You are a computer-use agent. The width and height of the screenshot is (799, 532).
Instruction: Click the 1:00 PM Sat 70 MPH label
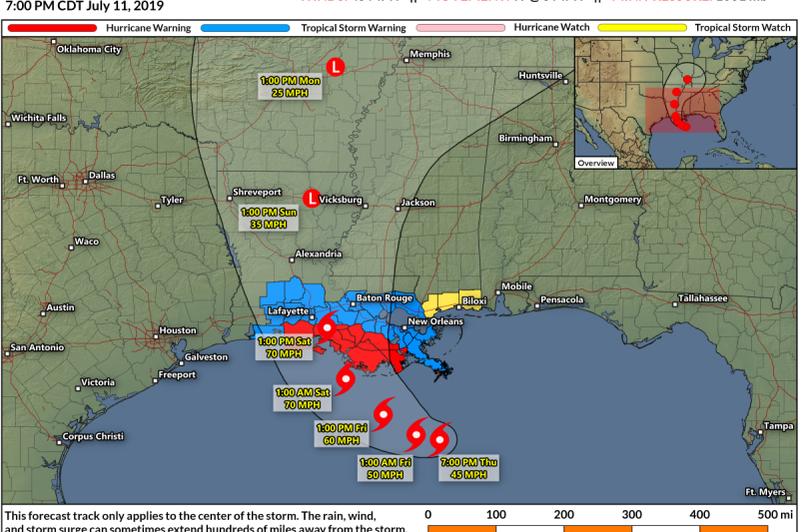click(x=284, y=347)
